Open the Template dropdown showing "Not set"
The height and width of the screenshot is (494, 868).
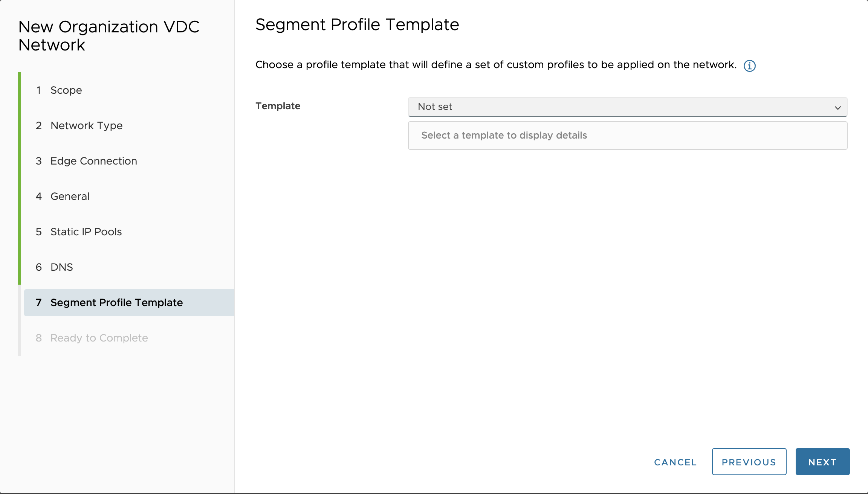tap(627, 107)
